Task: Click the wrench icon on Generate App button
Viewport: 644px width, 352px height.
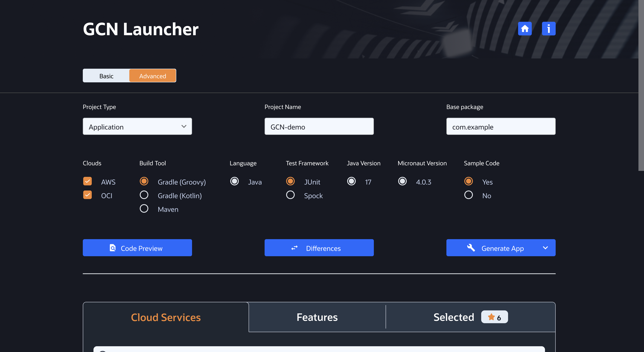Action: (x=471, y=248)
